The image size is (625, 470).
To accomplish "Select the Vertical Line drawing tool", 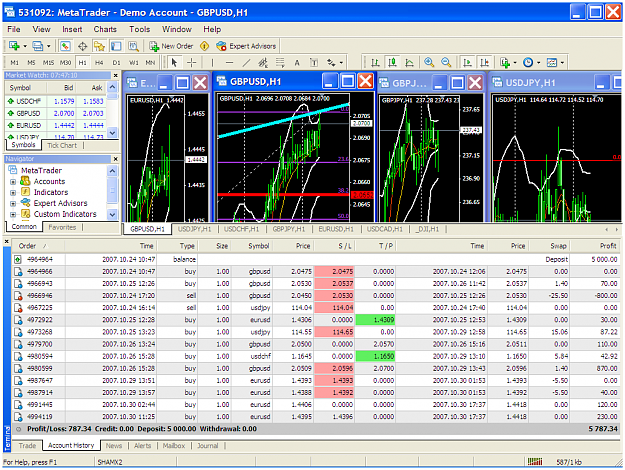I will tap(212, 62).
